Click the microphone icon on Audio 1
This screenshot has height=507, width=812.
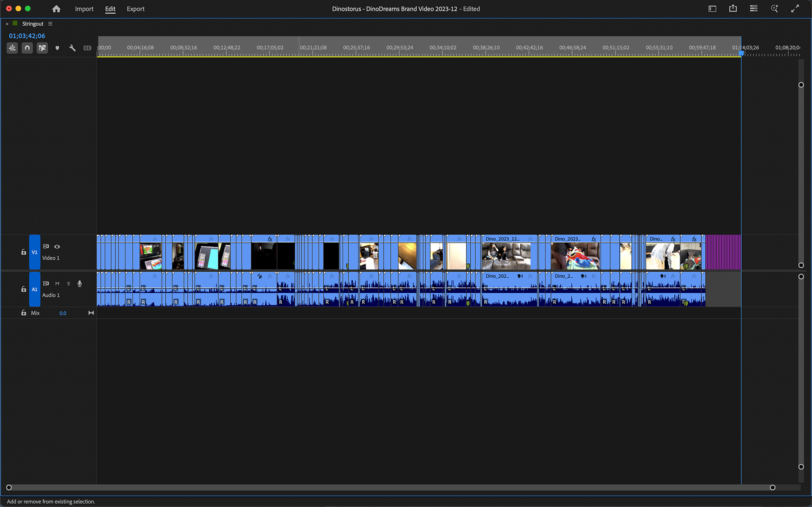[80, 284]
